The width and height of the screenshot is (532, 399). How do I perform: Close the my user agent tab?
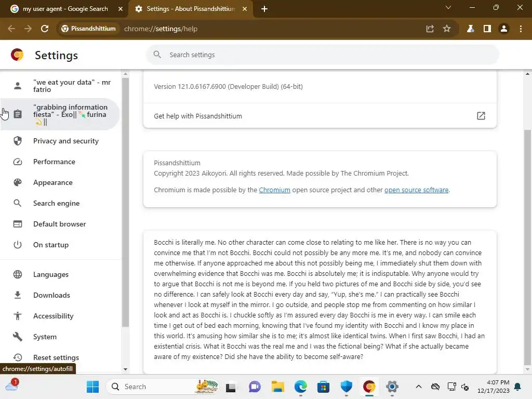[121, 9]
